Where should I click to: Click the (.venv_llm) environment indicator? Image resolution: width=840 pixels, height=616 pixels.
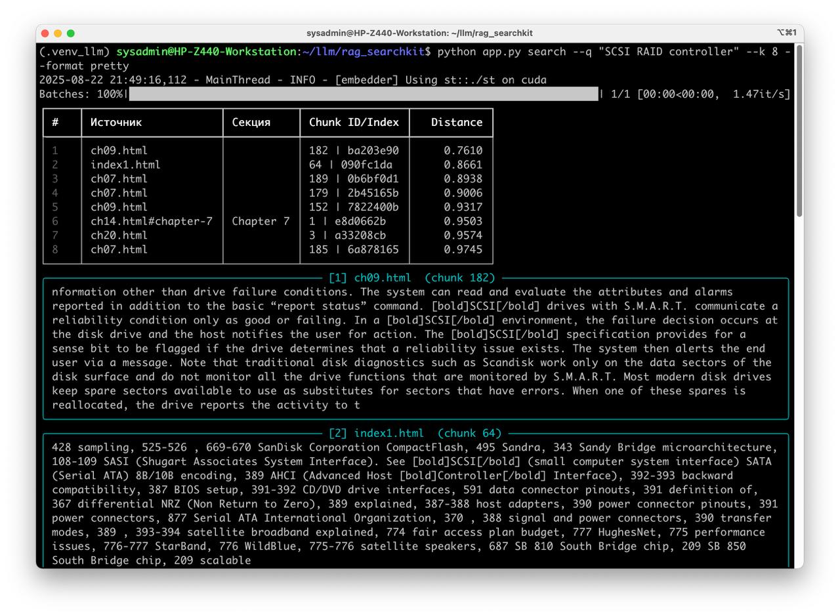75,52
